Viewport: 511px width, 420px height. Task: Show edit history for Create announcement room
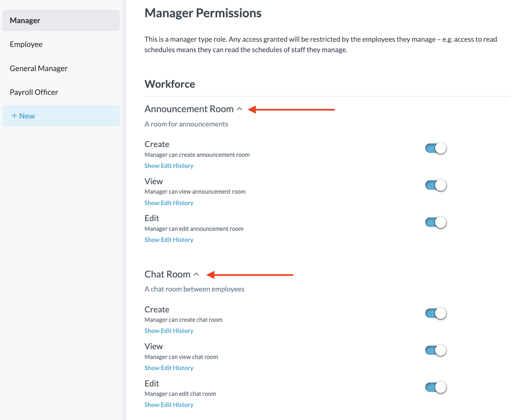(169, 166)
